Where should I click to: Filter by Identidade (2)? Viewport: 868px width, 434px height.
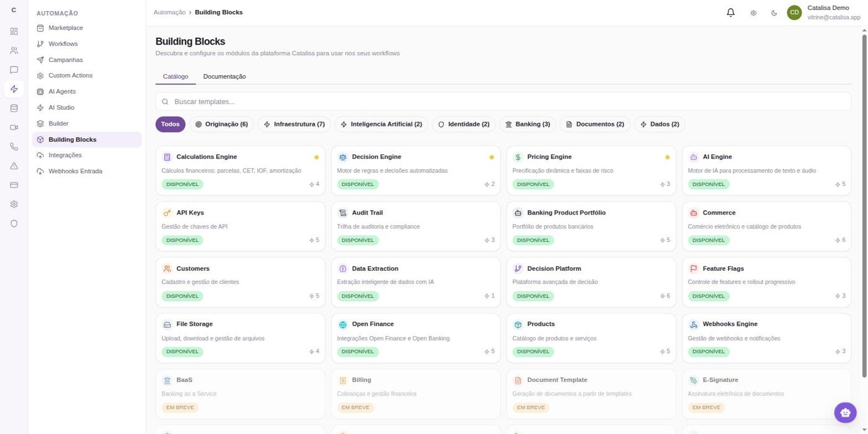coord(464,124)
